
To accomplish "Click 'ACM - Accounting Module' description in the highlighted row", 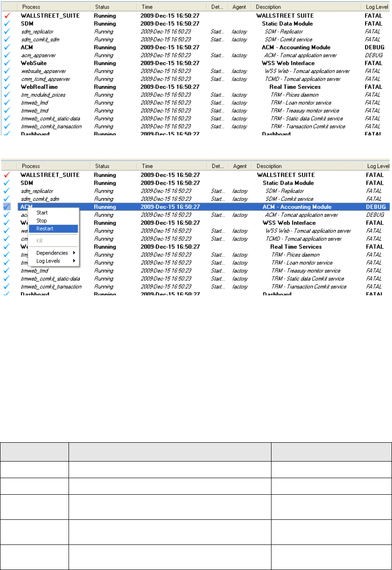I will tap(297, 207).
